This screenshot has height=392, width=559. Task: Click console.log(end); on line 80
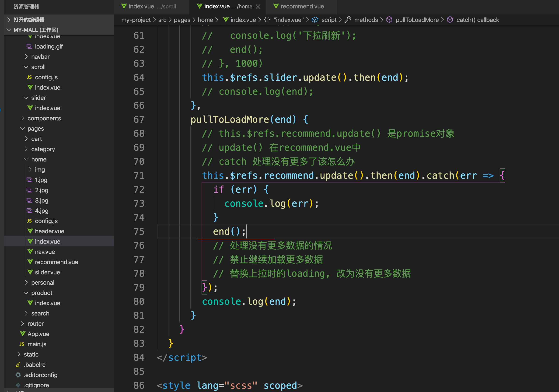[249, 302]
